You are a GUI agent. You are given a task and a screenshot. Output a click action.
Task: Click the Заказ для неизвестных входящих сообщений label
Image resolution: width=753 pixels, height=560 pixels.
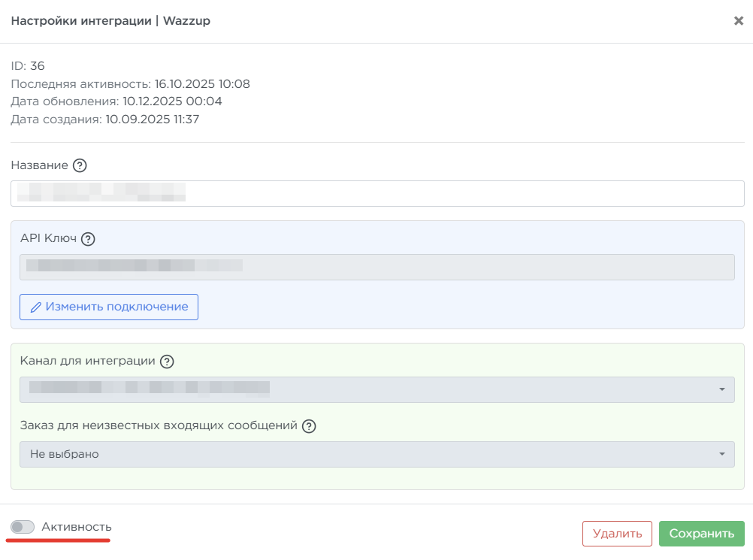(x=159, y=425)
